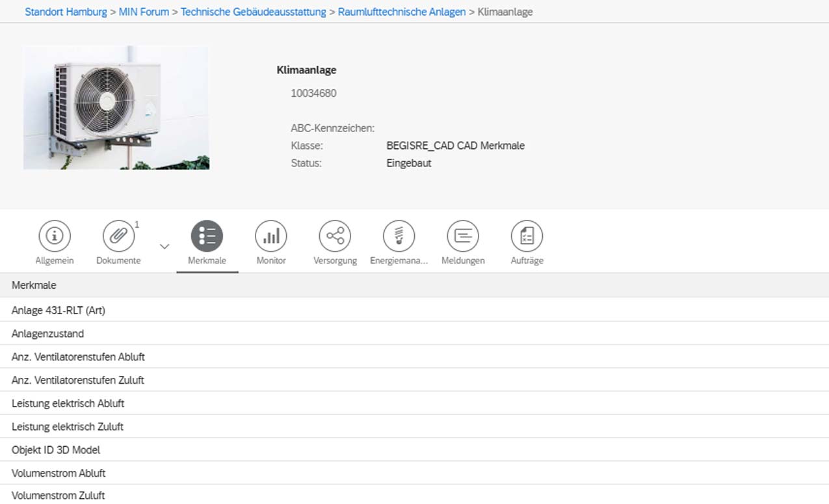Open Raumlufttechnische Anlagen breadcrumb link
829x504 pixels.
click(x=402, y=12)
